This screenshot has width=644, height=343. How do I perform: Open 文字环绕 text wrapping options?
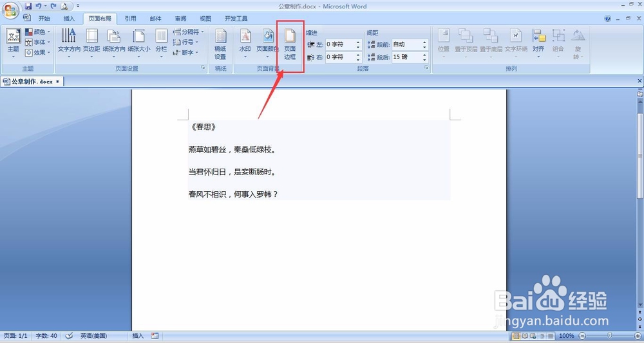pyautogui.click(x=516, y=44)
